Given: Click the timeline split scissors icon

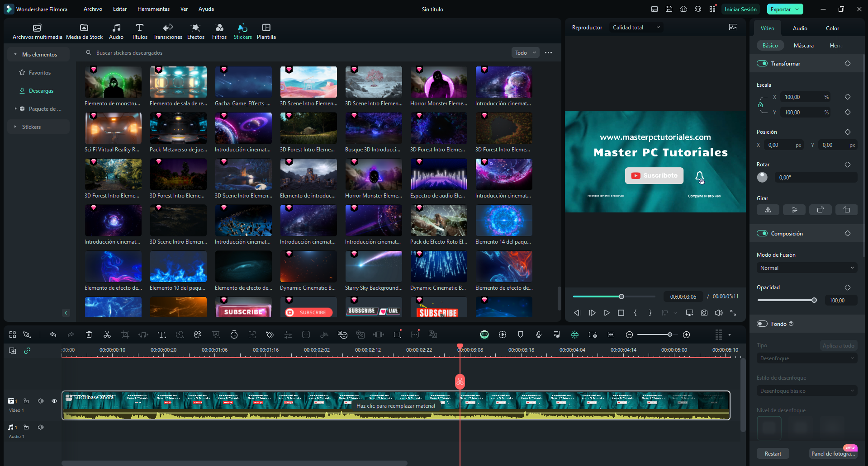Looking at the screenshot, I should point(107,334).
